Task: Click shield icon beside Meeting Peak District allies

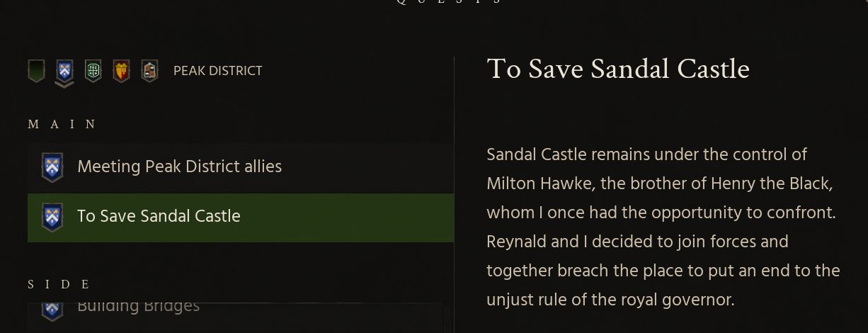Action: [x=52, y=167]
